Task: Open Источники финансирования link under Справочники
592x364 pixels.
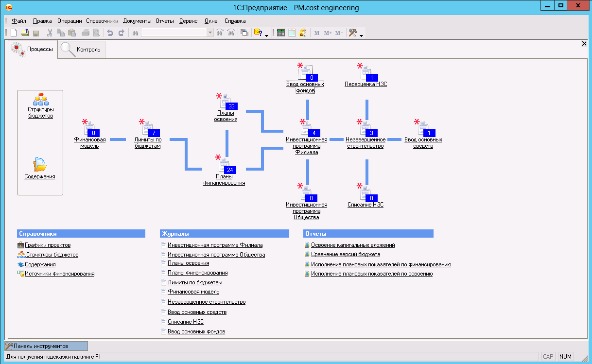Action: [x=60, y=274]
